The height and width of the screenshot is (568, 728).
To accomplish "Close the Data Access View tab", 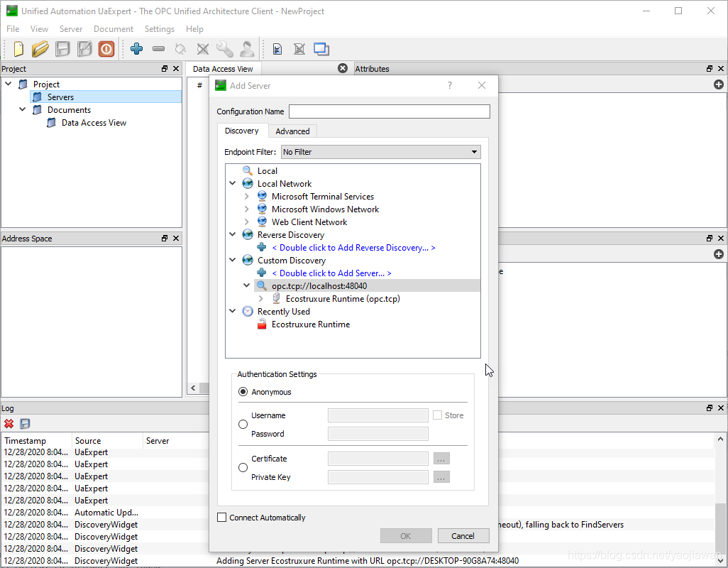I will point(343,68).
